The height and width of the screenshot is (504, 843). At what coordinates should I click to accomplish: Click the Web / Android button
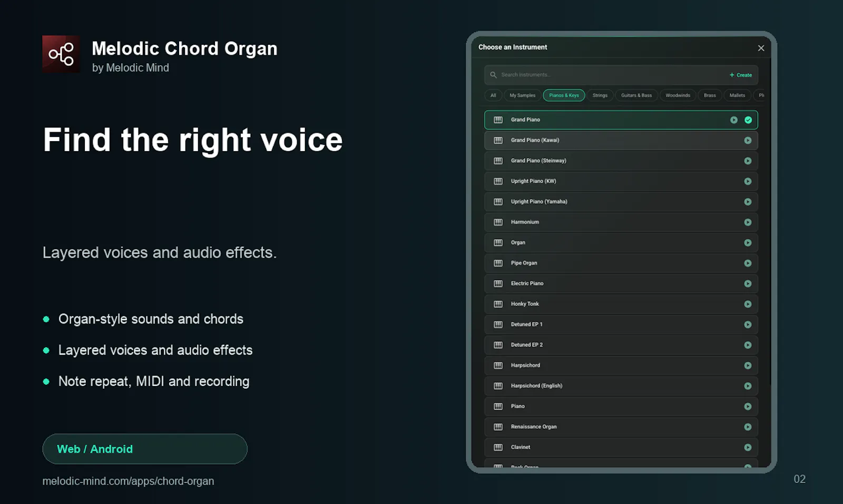(x=145, y=449)
